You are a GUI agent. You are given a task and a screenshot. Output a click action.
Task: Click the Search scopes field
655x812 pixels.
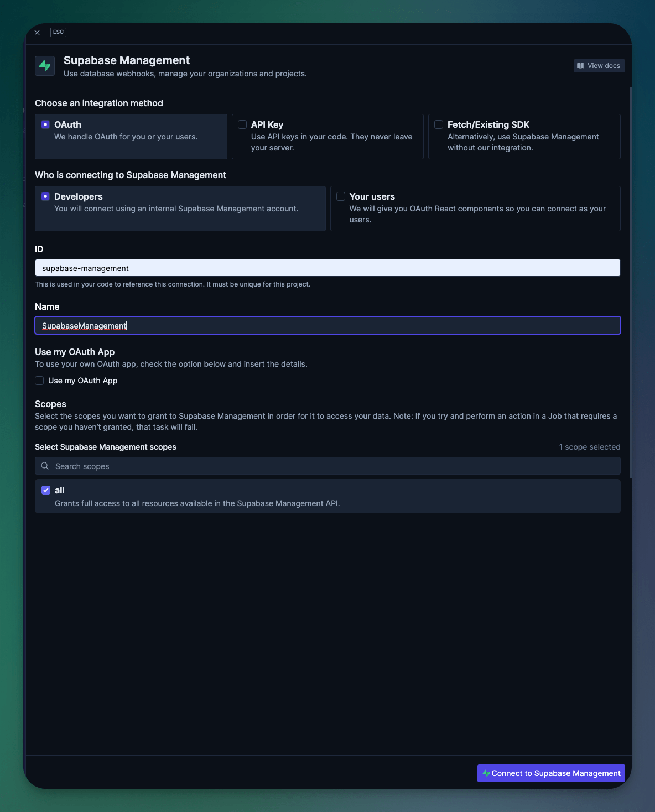pyautogui.click(x=327, y=466)
